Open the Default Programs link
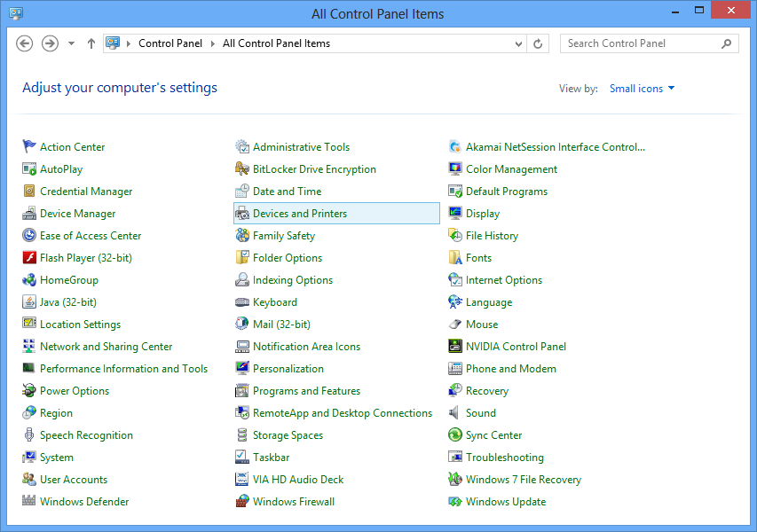The width and height of the screenshot is (757, 532). [x=507, y=191]
